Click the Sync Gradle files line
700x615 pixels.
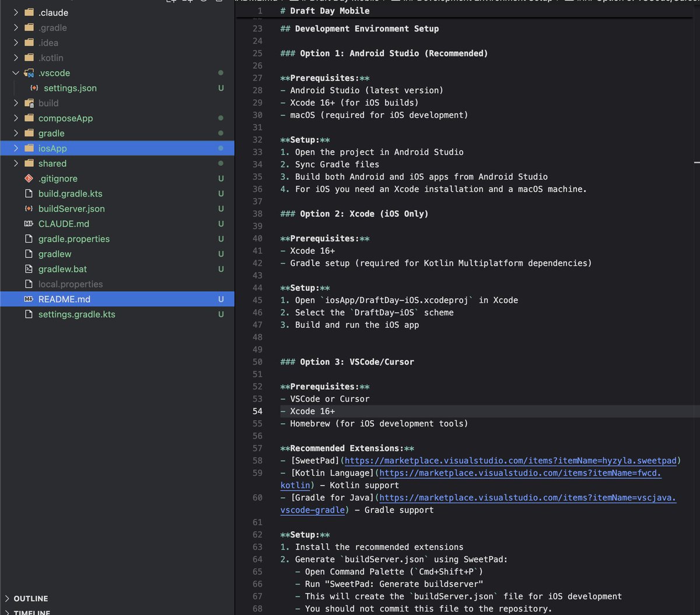(330, 165)
